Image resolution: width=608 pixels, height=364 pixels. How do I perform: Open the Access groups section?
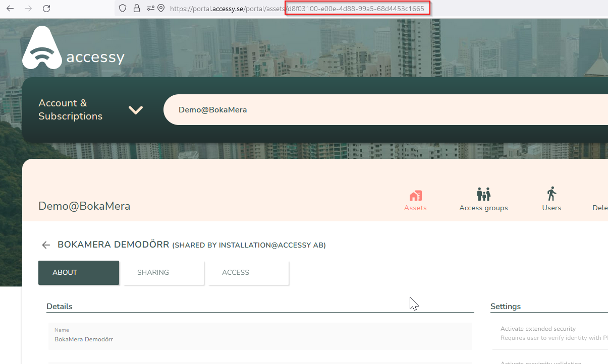pyautogui.click(x=483, y=200)
